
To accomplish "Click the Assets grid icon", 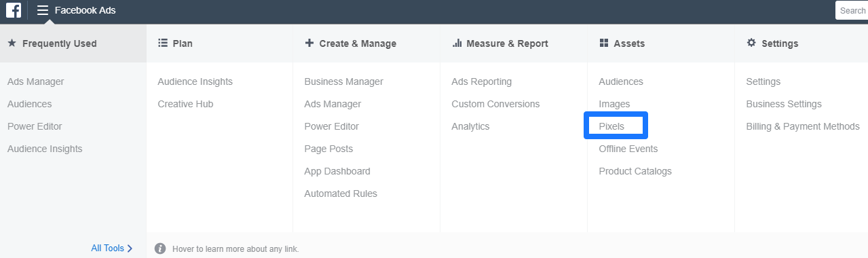I will click(x=604, y=43).
